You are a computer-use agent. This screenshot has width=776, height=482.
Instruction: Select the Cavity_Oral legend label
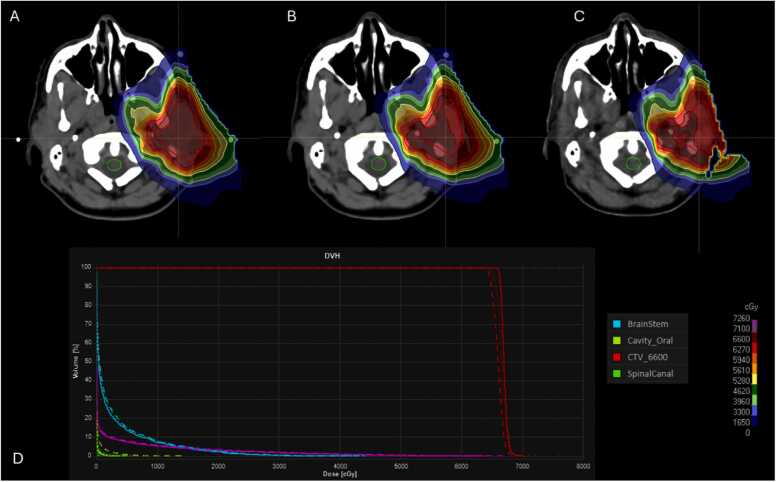point(651,342)
